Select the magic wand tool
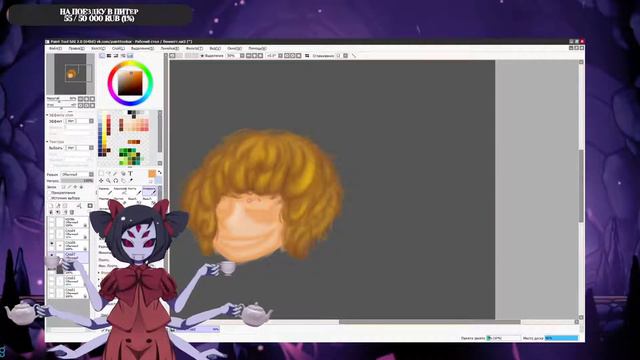The height and width of the screenshot is (360, 640). click(x=115, y=173)
